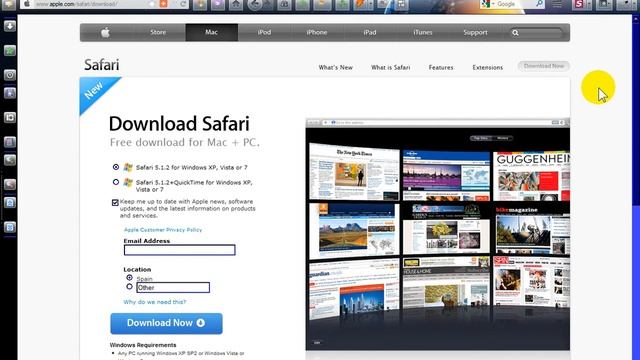This screenshot has width=640, height=360.
Task: Go back with the round back arrow
Action: (x=255, y=4)
